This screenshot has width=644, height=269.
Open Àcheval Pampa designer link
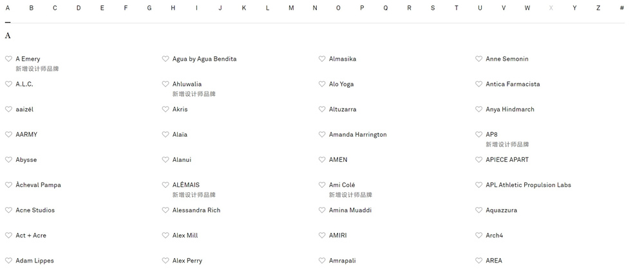click(x=38, y=185)
